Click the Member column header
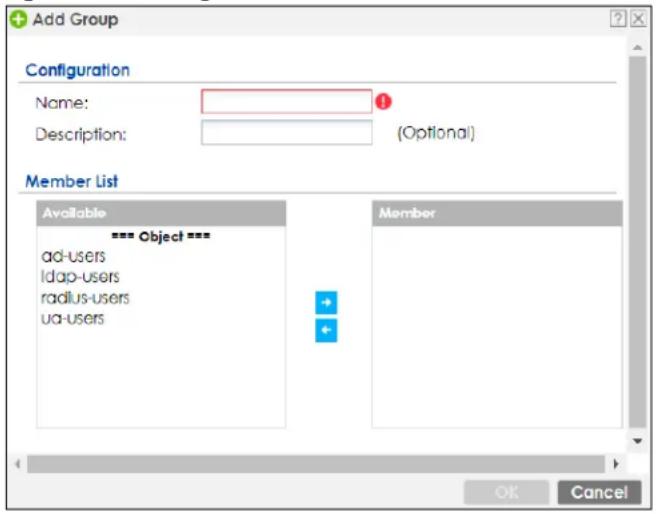This screenshot has height=514, width=656. click(497, 213)
